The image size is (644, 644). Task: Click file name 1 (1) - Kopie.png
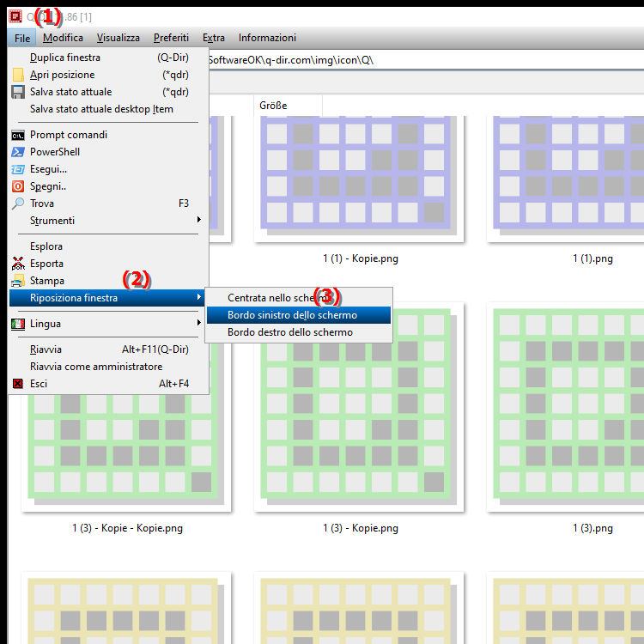[361, 258]
